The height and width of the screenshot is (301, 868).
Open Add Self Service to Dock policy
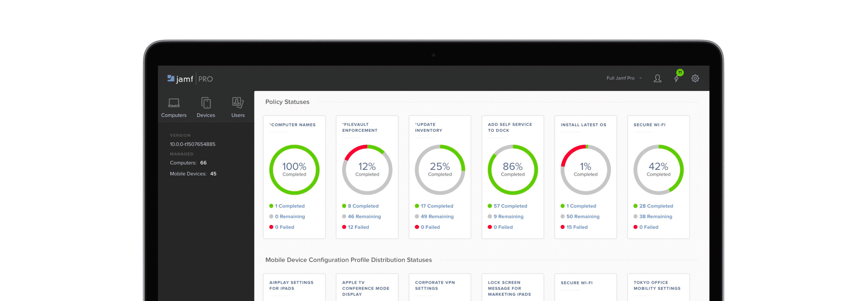510,127
